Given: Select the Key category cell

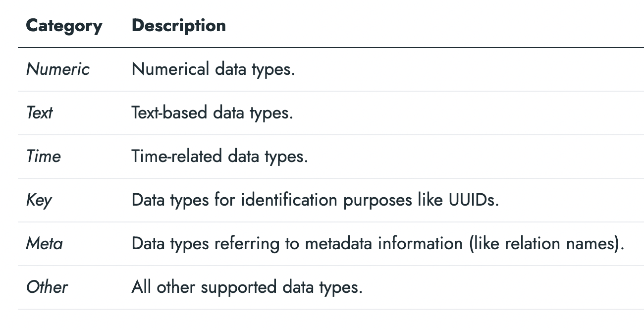Looking at the screenshot, I should click(x=39, y=200).
